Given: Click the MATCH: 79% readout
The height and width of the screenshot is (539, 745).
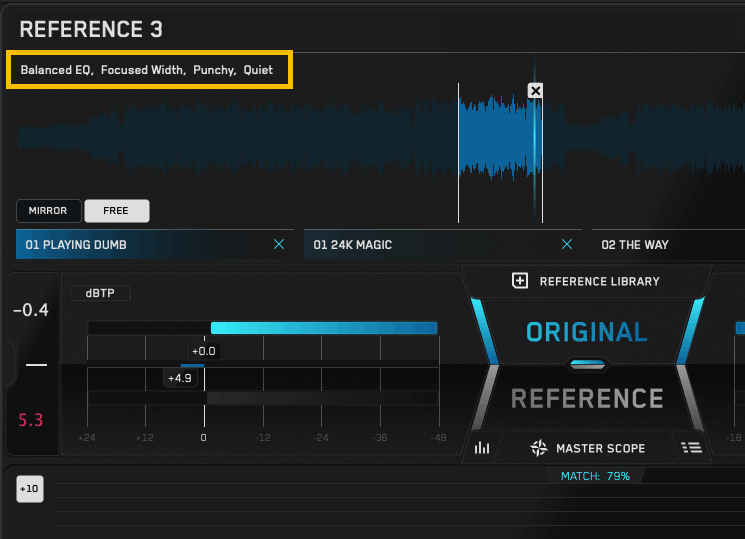Looking at the screenshot, I should [595, 476].
